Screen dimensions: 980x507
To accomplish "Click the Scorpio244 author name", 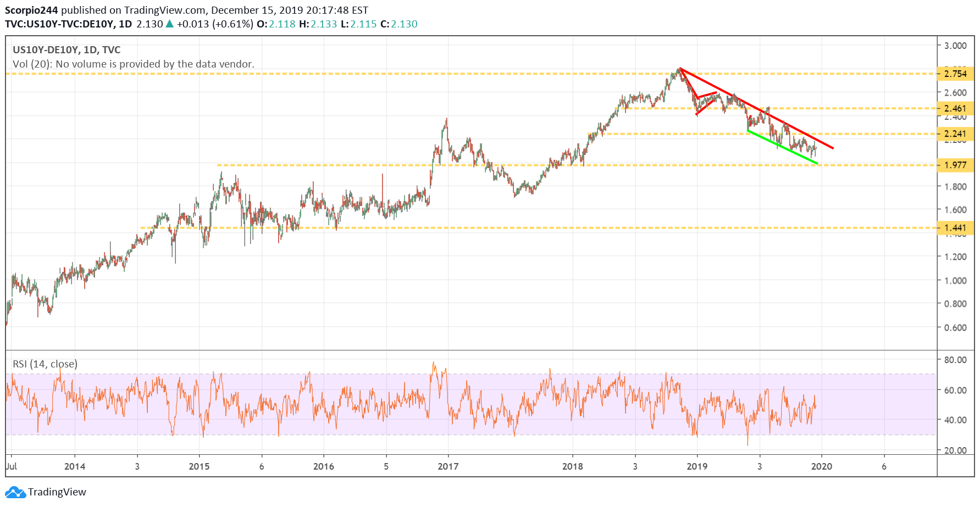I will click(x=31, y=10).
